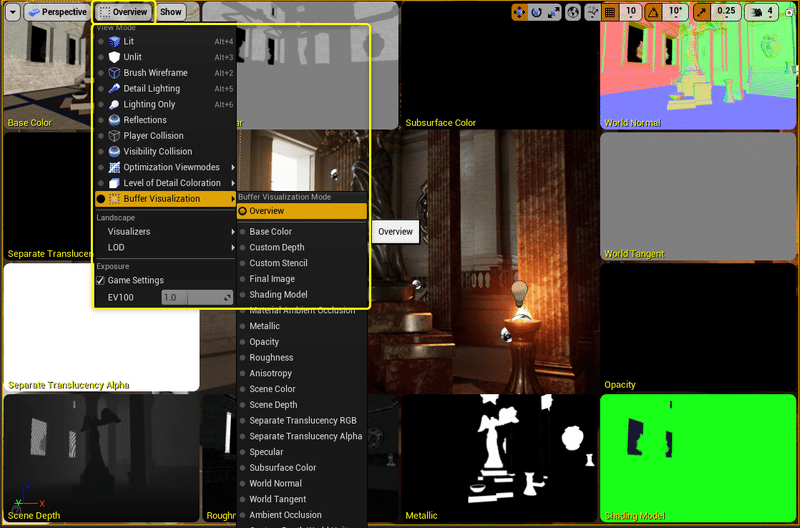Open the Perspective viewport type menu
This screenshot has width=800, height=528.
57,12
